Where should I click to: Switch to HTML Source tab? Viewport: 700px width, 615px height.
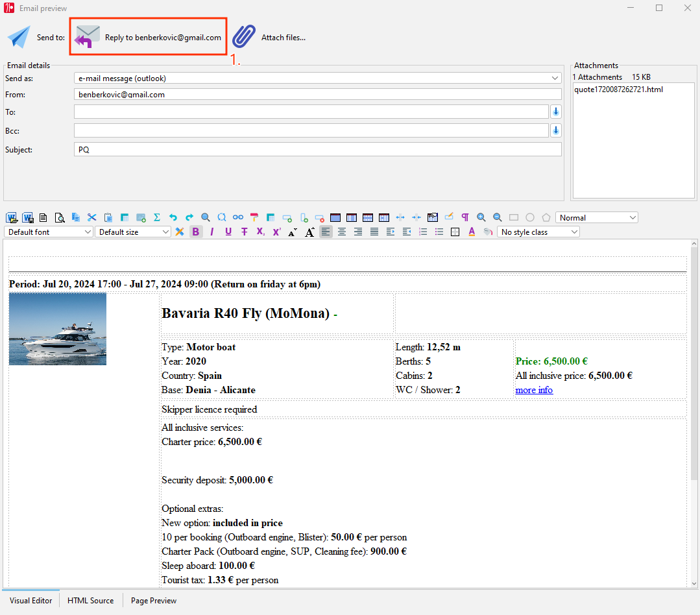(x=91, y=601)
